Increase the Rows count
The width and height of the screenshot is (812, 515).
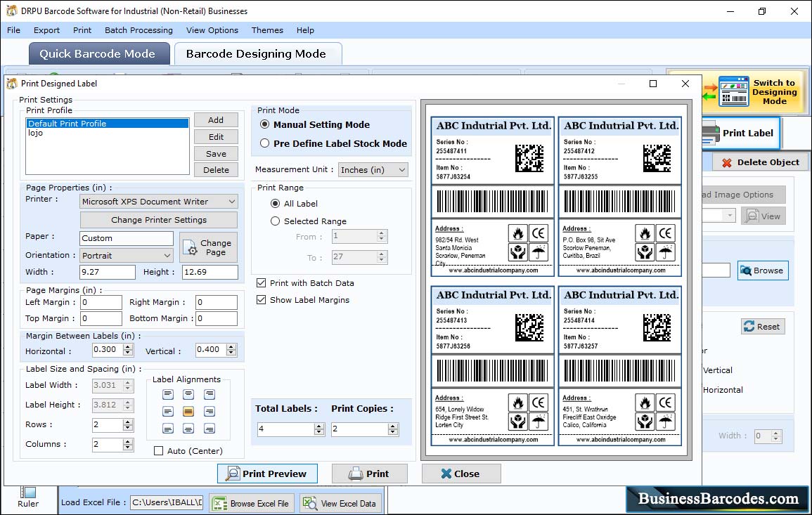pos(128,422)
